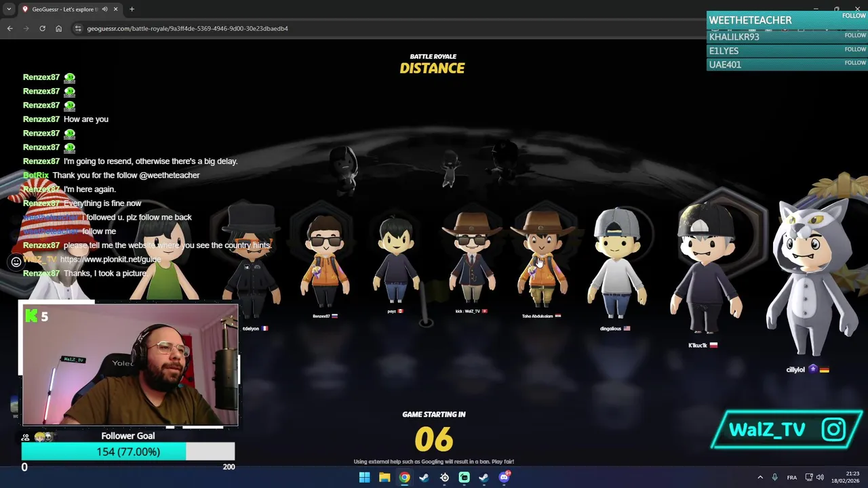The height and width of the screenshot is (488, 868).
Task: Switch the FRA keyboard language
Action: tap(791, 477)
